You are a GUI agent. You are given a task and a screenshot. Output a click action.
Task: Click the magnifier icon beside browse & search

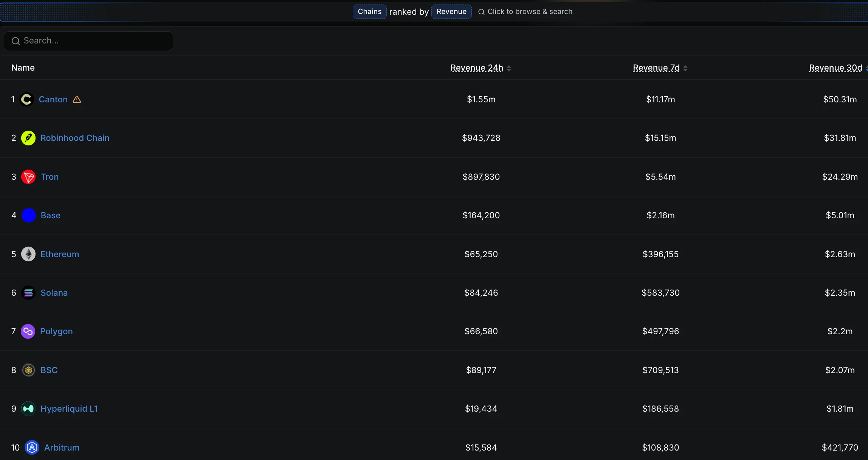click(481, 12)
